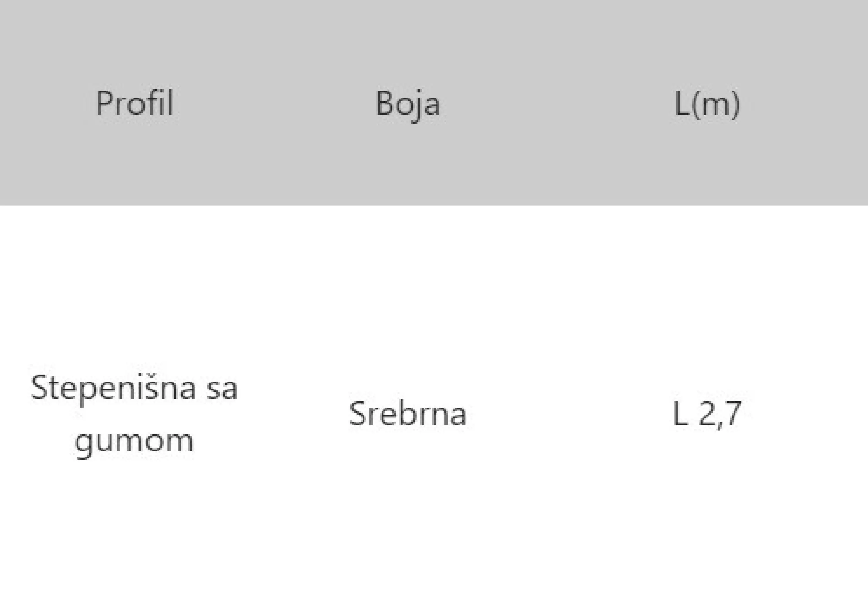Click the Boja header label
Viewport: 868px width, 610px height.
pos(408,105)
